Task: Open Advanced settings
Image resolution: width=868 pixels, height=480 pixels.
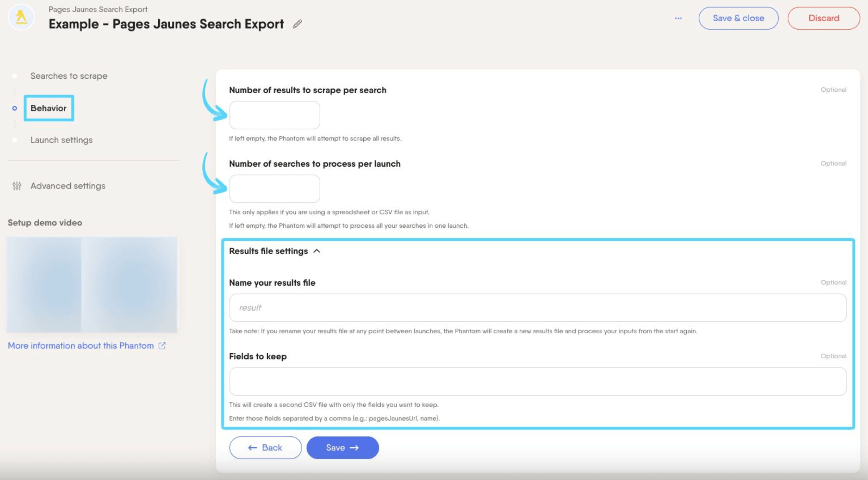Action: [x=68, y=186]
